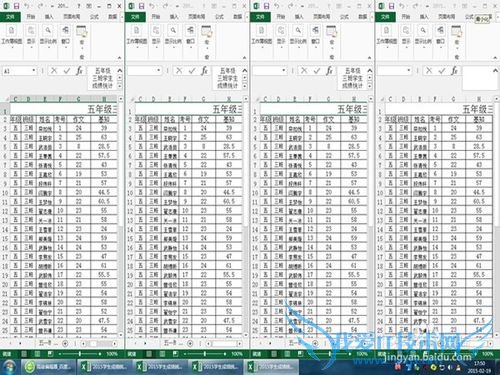500x375 pixels.
Task: Switch to 数据 tab in the second window
Action: (x=238, y=17)
